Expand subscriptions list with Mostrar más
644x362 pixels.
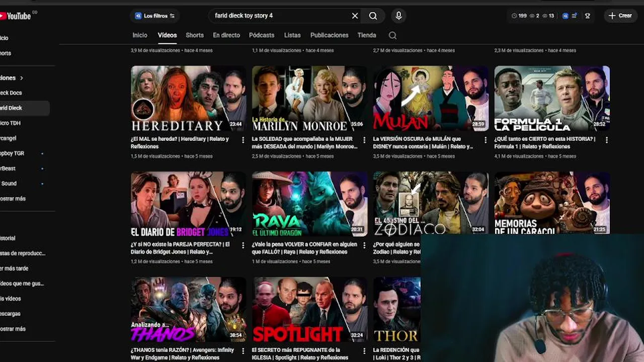13,199
